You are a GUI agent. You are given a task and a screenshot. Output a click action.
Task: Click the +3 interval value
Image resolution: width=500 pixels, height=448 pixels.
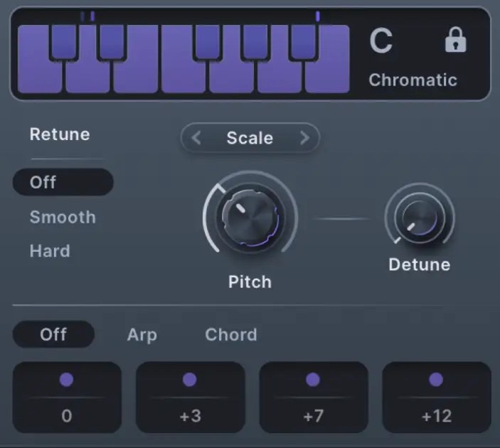pyautogui.click(x=190, y=416)
